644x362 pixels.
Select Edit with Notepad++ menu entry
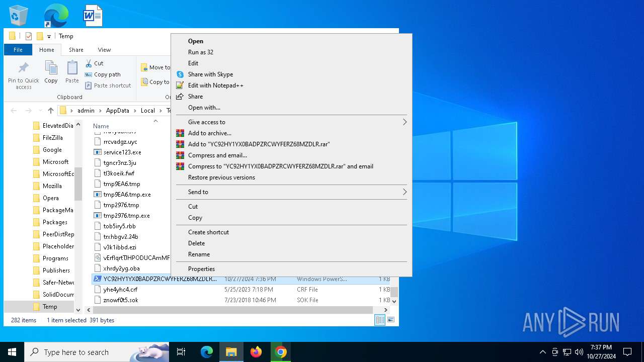point(215,85)
